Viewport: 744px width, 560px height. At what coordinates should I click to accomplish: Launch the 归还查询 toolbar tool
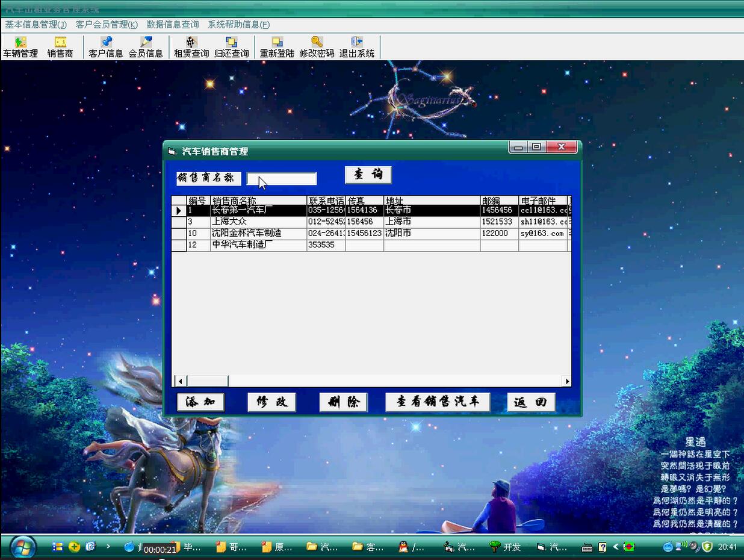[x=232, y=48]
